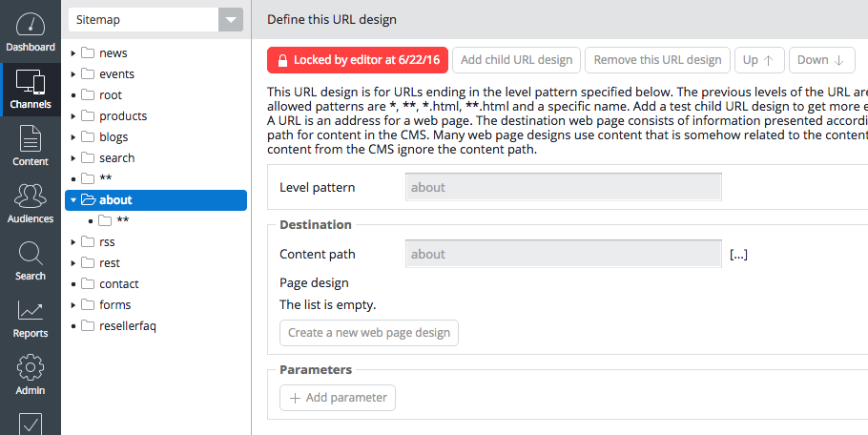Click the up arrow icon in Up button

tap(769, 60)
